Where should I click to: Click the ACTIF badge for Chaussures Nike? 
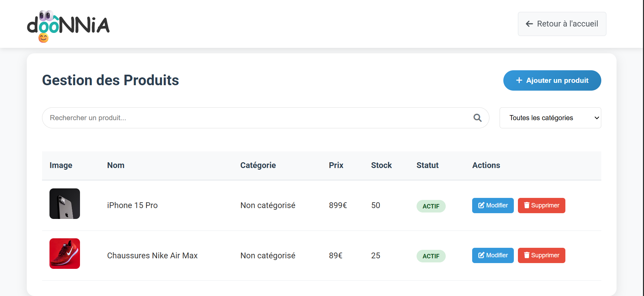click(431, 256)
